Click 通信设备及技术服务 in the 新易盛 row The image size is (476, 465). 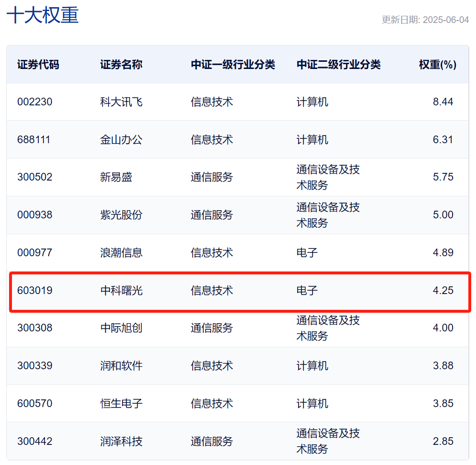[328, 177]
